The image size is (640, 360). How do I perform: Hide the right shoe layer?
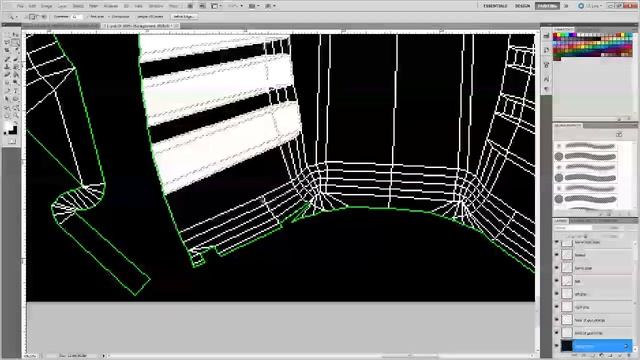pyautogui.click(x=557, y=307)
